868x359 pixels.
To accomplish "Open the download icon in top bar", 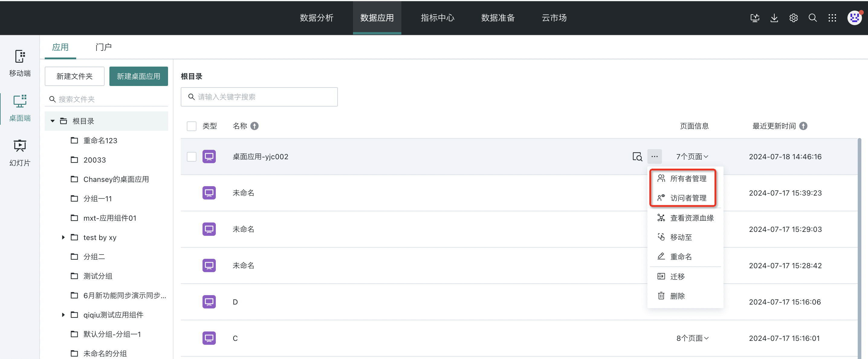I will pos(774,18).
